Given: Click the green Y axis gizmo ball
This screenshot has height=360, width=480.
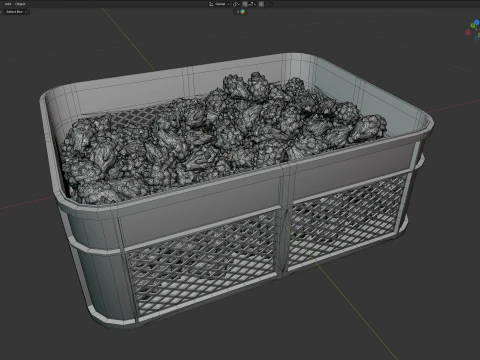Looking at the screenshot, I should coord(473,25).
